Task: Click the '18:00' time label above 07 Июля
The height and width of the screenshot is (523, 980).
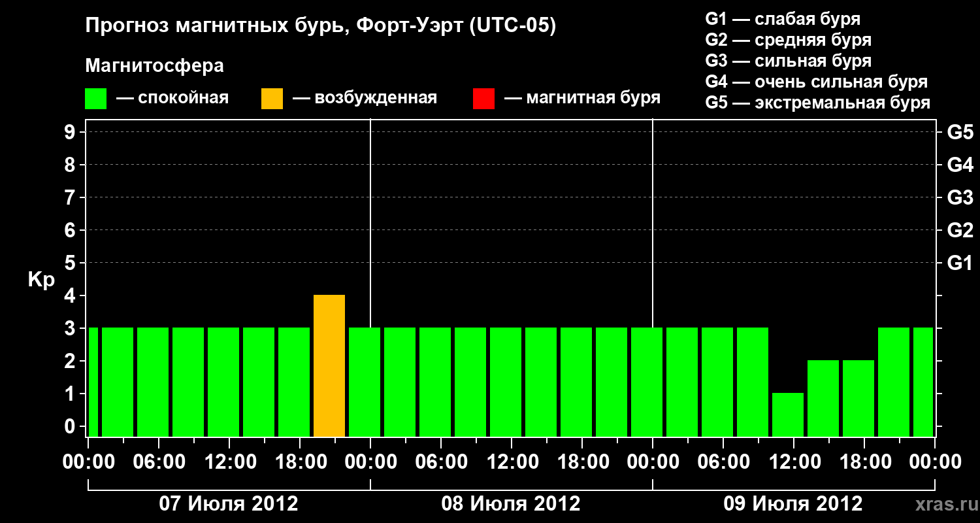Action: pyautogui.click(x=300, y=462)
